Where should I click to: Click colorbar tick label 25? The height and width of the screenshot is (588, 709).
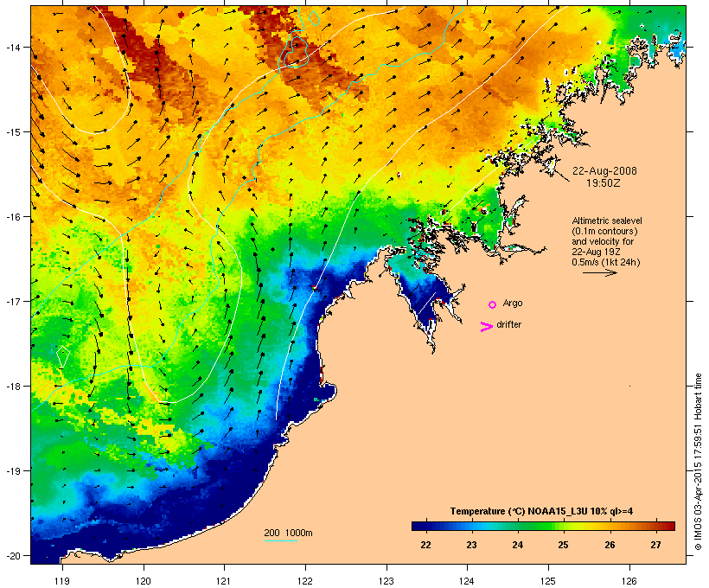click(x=563, y=545)
